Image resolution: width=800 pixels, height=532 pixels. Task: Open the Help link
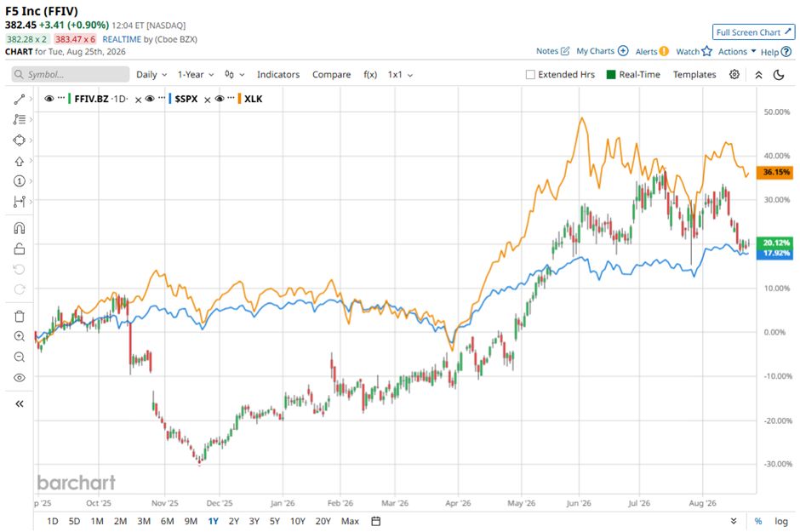click(x=776, y=52)
